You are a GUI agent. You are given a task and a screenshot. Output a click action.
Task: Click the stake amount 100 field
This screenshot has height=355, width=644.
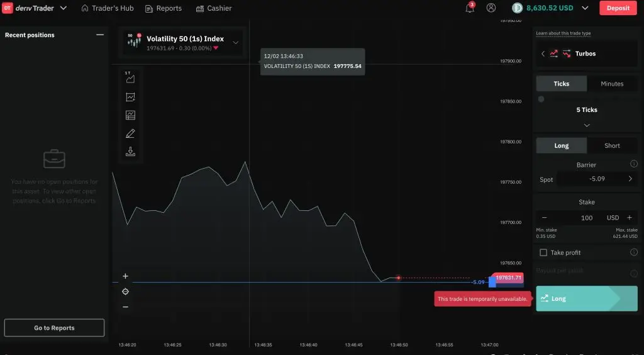pyautogui.click(x=587, y=218)
